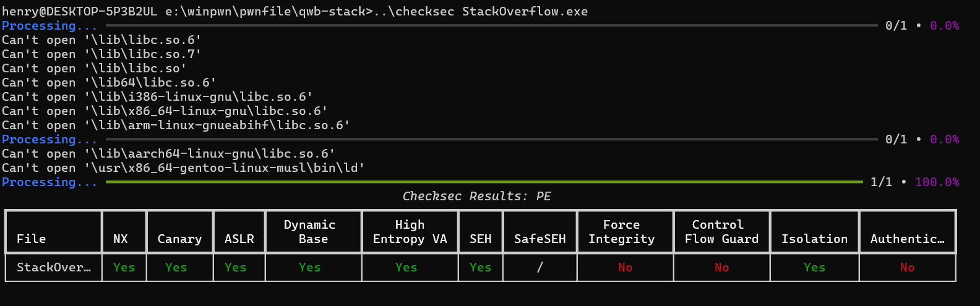Click the Control Flow Guard header
Screen dimensions: 980x306
[x=721, y=232]
